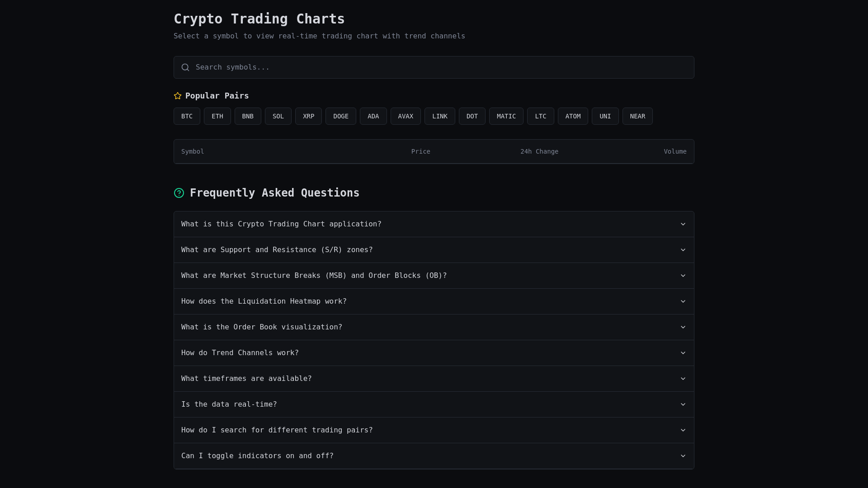Click chevron beside Liquidation Heatmap question

683,301
